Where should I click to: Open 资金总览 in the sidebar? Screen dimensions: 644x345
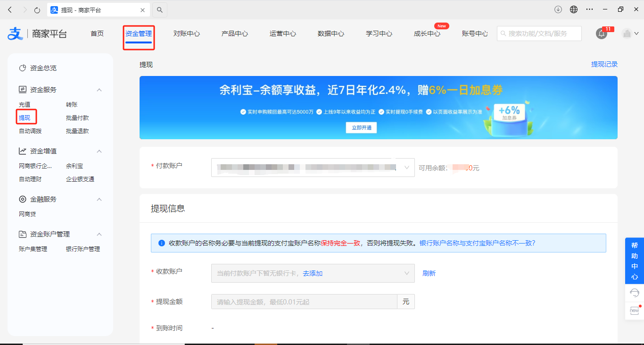(x=43, y=68)
